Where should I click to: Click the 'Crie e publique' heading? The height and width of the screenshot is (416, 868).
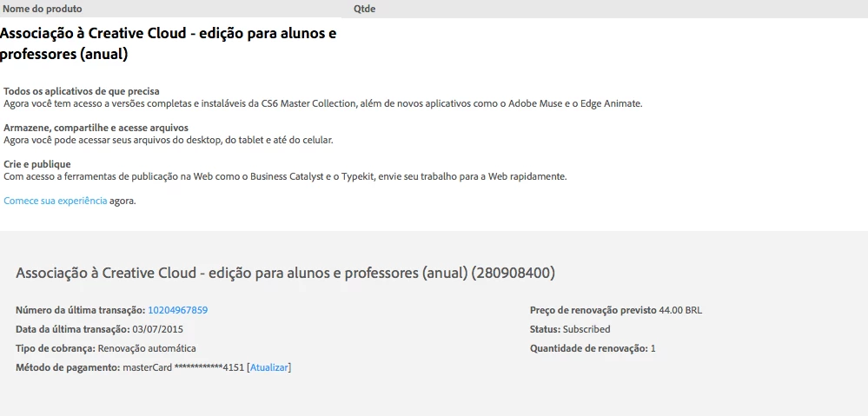tap(37, 164)
